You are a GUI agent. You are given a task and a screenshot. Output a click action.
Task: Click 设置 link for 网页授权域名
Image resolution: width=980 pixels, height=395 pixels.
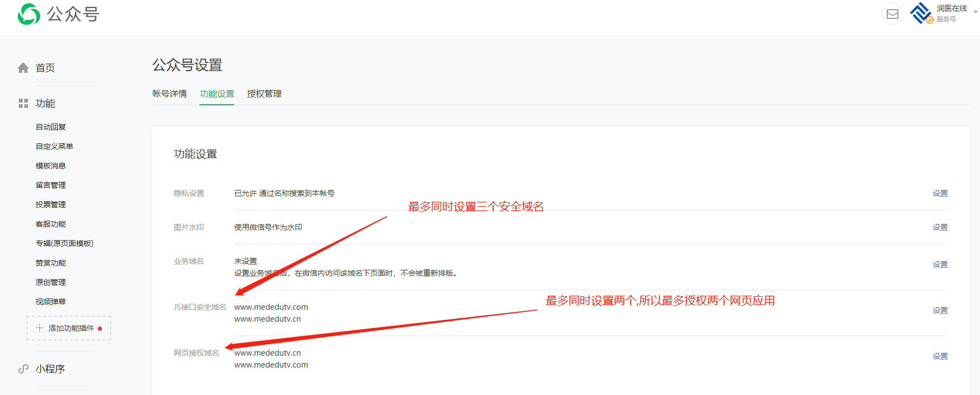click(940, 356)
